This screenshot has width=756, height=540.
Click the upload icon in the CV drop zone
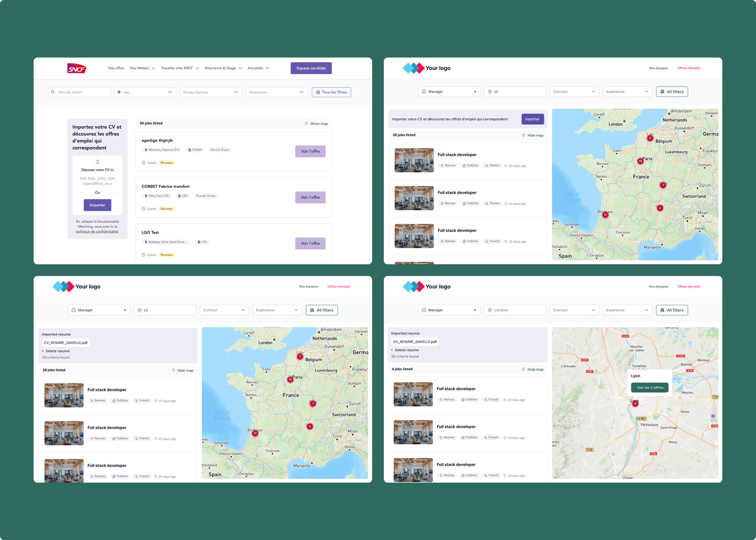(x=97, y=161)
